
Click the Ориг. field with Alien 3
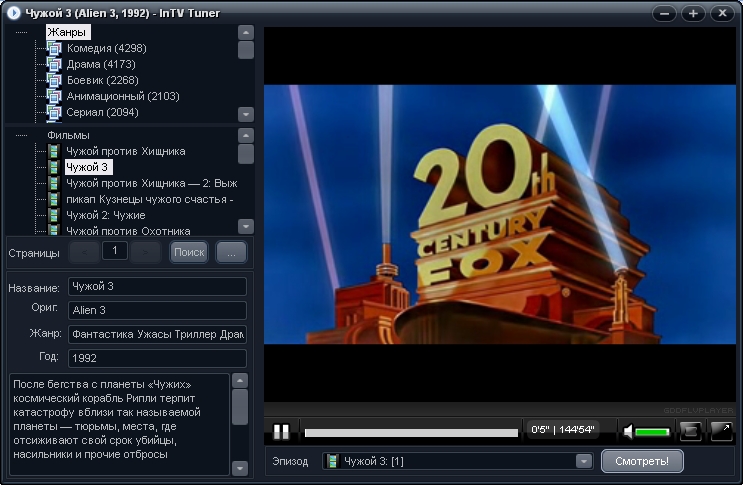click(157, 310)
